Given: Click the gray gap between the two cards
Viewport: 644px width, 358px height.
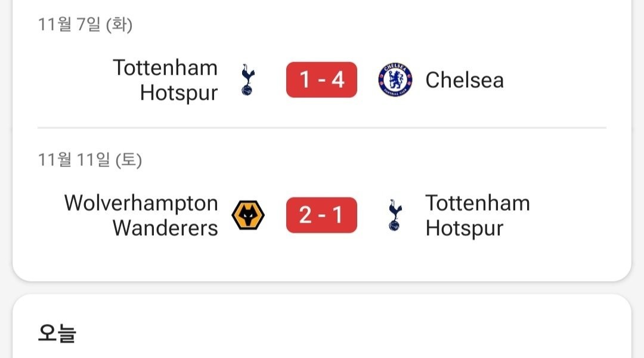Looking at the screenshot, I should [x=322, y=288].
